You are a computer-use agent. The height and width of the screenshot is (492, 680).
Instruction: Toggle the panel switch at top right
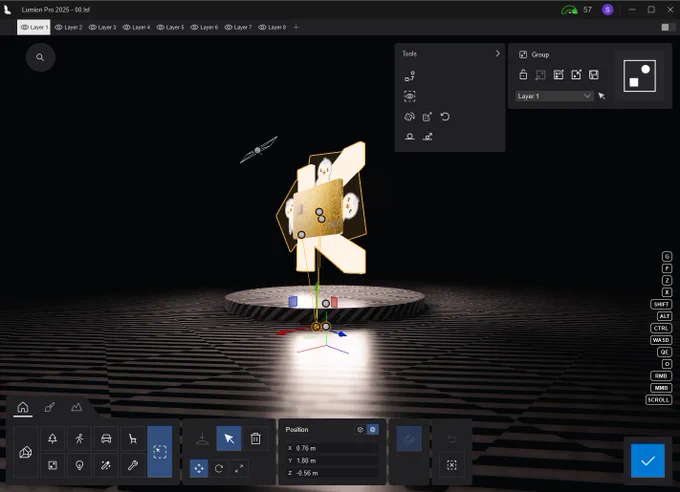(668, 27)
